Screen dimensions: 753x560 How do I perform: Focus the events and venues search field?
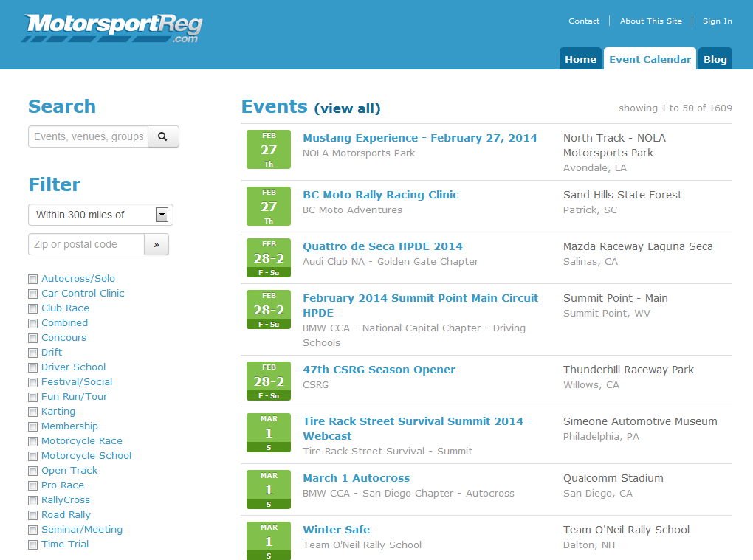(89, 136)
